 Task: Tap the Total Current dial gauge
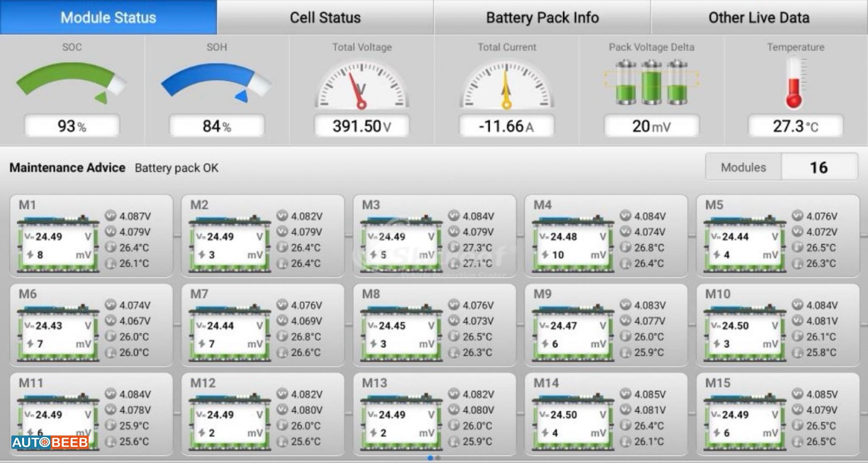point(506,85)
